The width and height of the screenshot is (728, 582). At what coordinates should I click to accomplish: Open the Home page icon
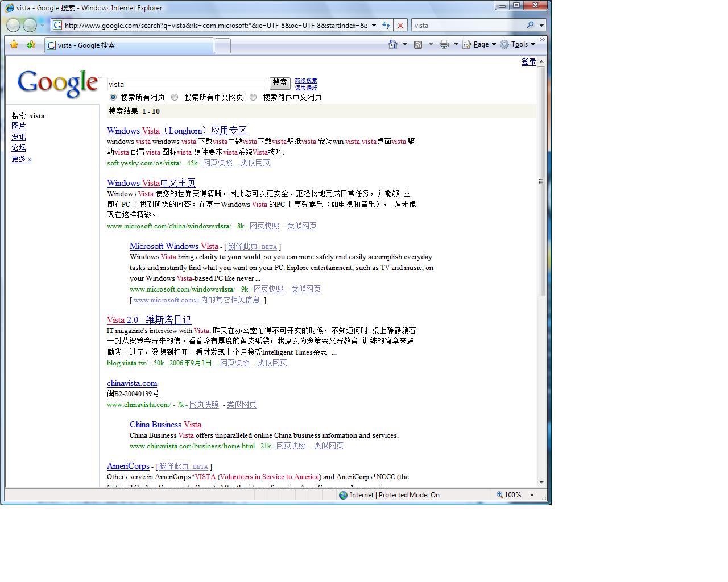pyautogui.click(x=392, y=44)
